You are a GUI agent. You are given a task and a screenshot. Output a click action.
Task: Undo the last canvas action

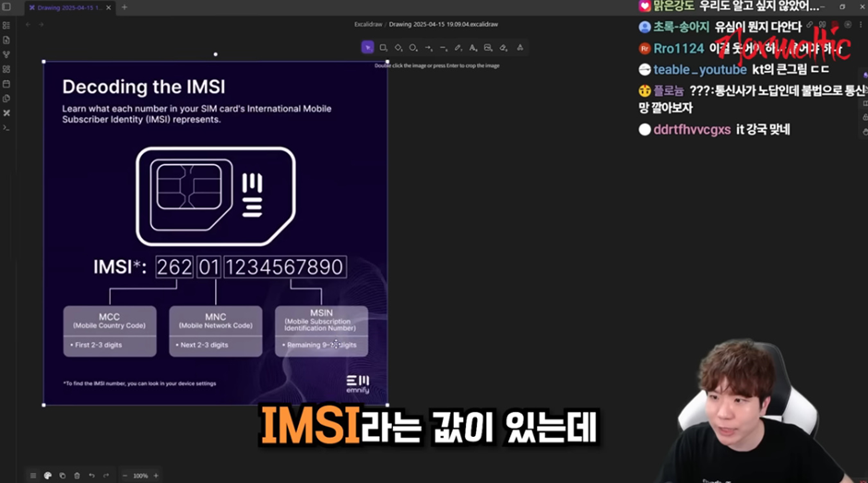[91, 476]
